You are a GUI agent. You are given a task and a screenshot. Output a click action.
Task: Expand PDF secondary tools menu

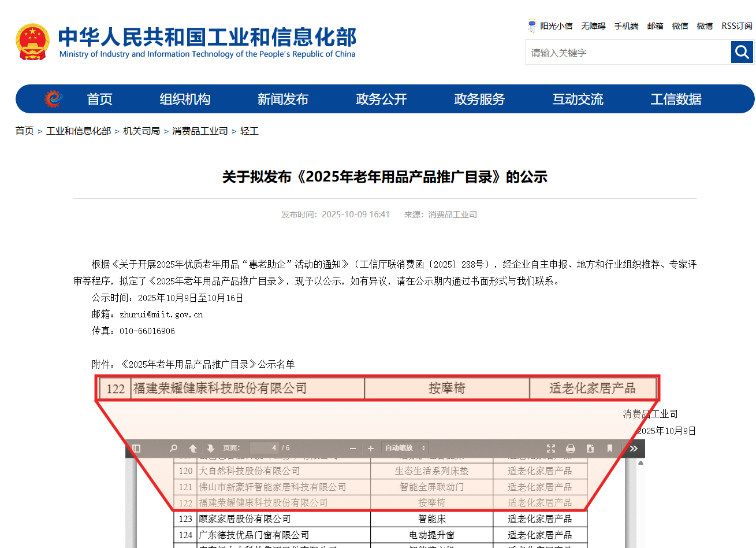(x=634, y=448)
